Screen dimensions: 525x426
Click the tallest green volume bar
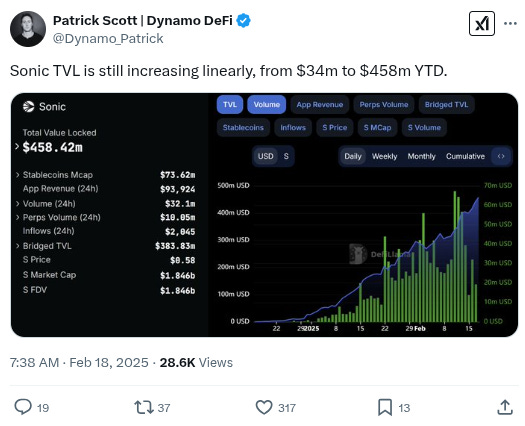pyautogui.click(x=455, y=257)
